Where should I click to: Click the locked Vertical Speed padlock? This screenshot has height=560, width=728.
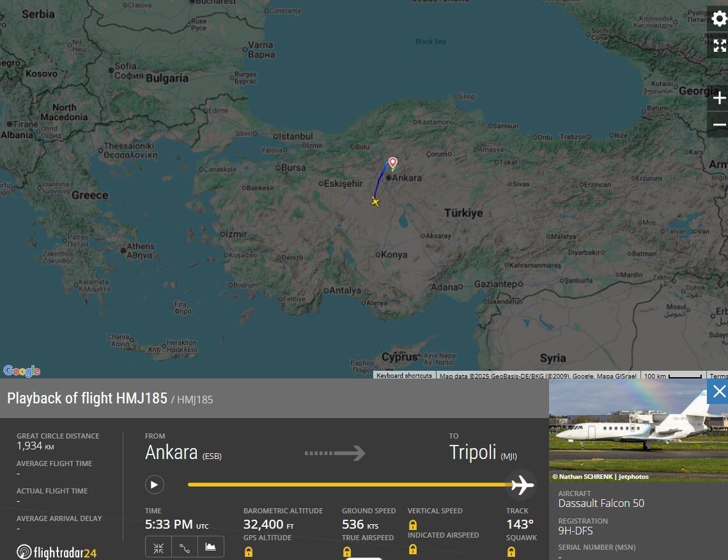(413, 525)
